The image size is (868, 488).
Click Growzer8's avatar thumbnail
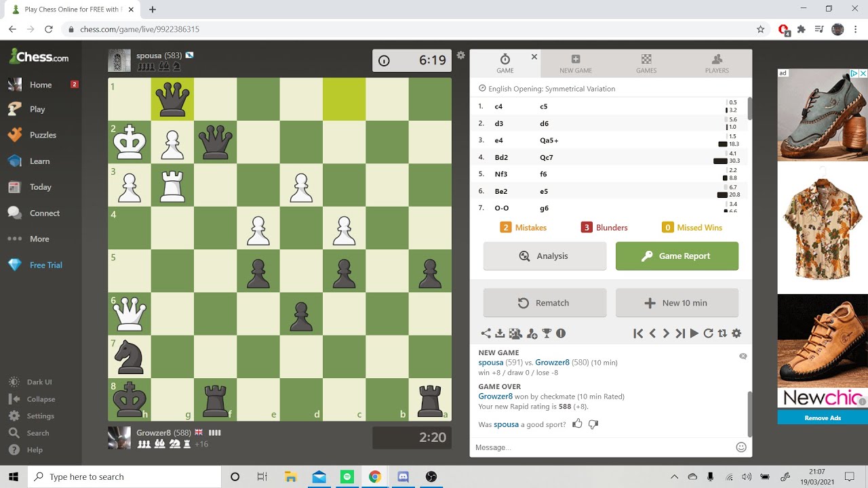[x=119, y=438]
